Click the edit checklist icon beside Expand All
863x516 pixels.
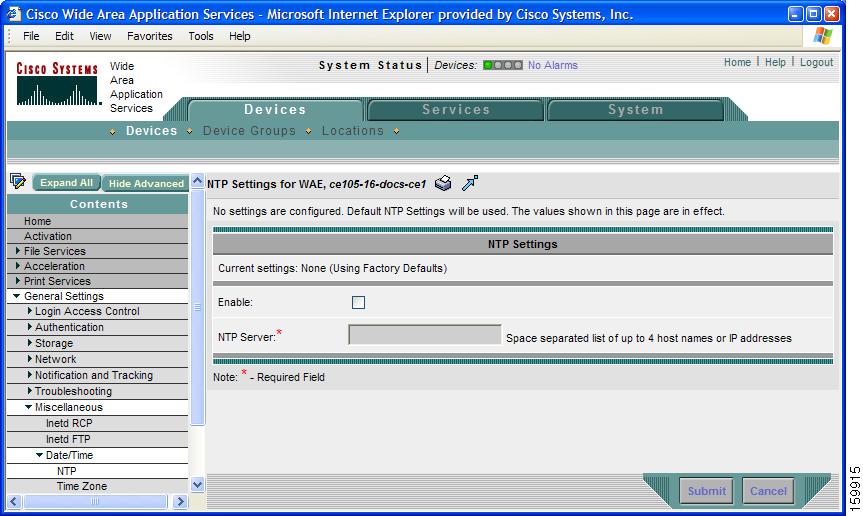(18, 181)
